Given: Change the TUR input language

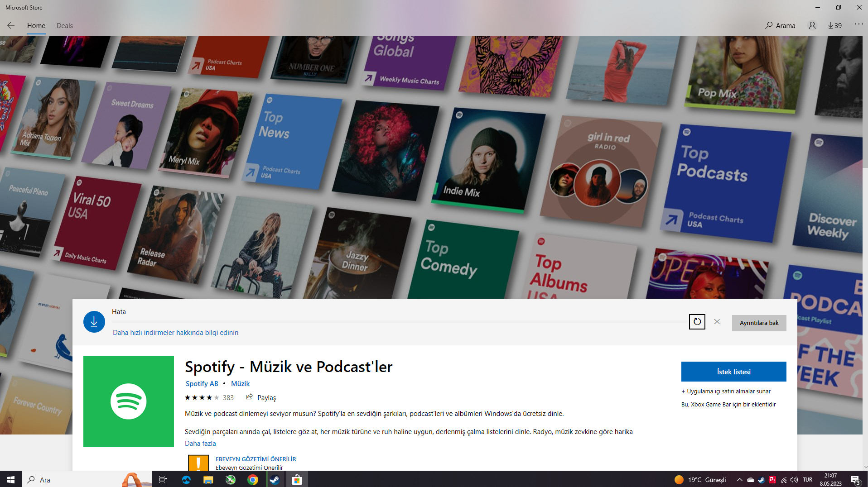Looking at the screenshot, I should [x=808, y=480].
